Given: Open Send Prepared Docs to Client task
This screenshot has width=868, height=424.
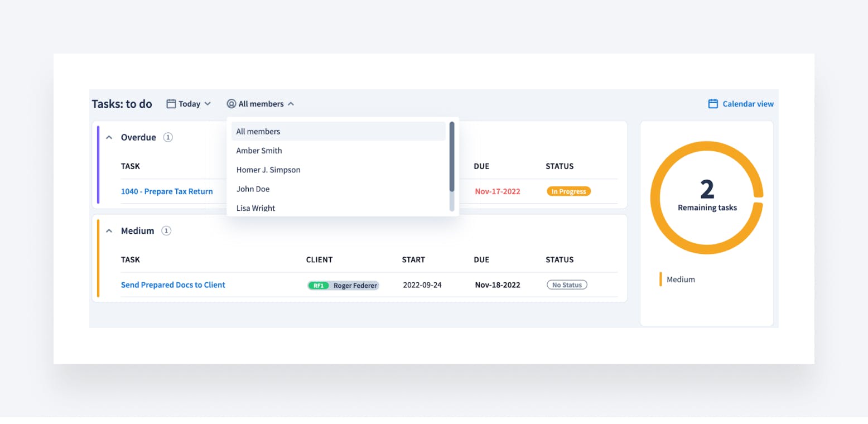Looking at the screenshot, I should [x=173, y=285].
